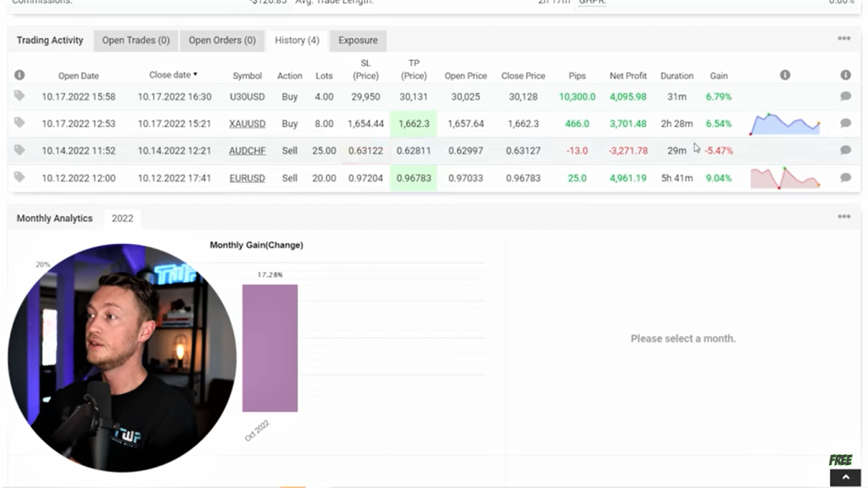Sort trades by Close date column

173,75
